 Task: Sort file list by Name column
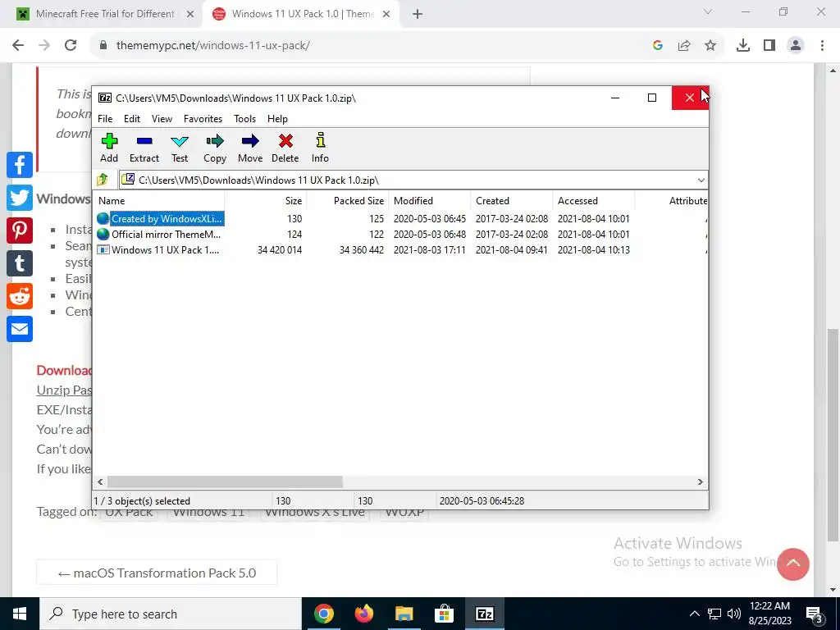[159, 201]
